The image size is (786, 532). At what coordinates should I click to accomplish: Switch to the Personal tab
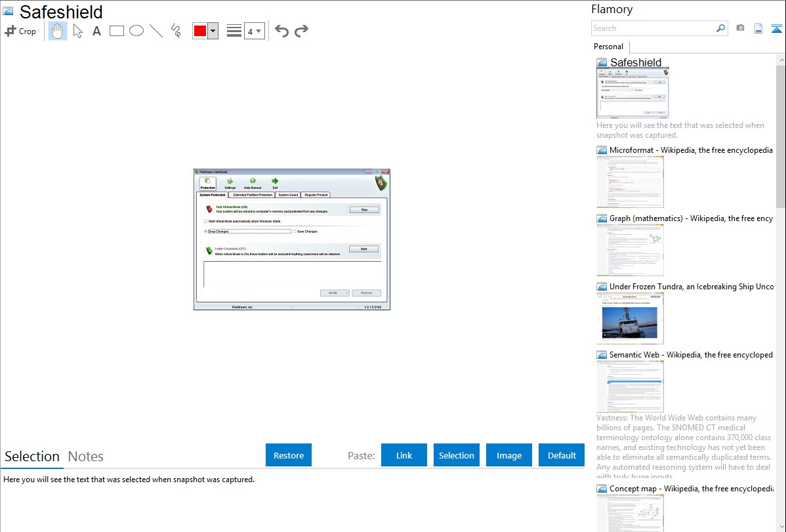pyautogui.click(x=608, y=47)
